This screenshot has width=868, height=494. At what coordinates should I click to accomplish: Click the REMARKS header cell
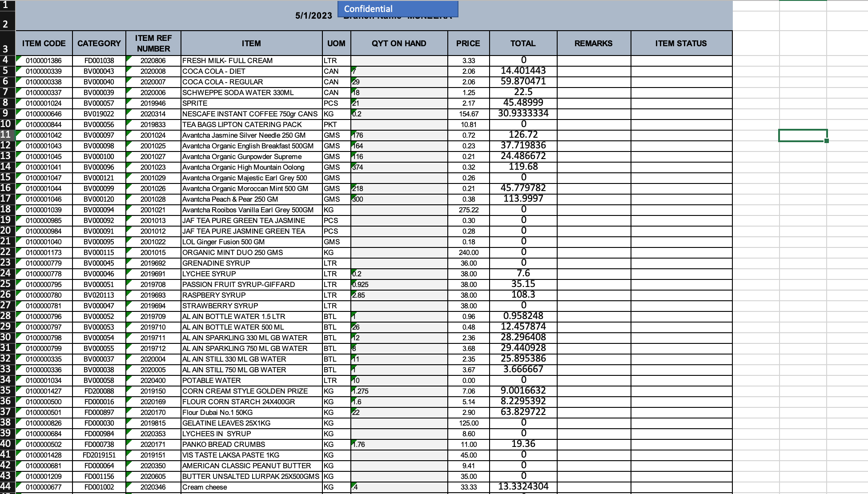click(593, 44)
